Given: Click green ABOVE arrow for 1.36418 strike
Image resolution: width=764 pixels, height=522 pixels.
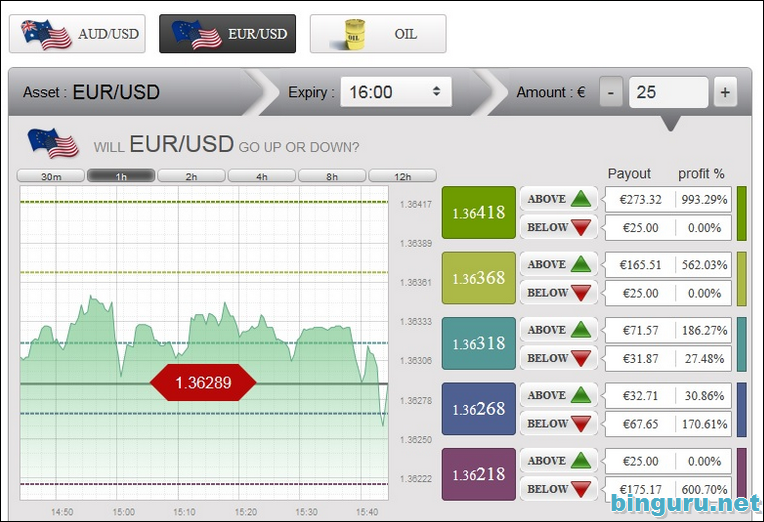Looking at the screenshot, I should click(580, 199).
